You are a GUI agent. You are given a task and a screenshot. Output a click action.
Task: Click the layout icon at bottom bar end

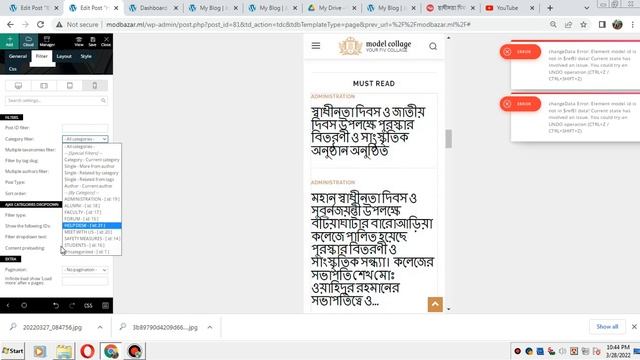point(105,305)
